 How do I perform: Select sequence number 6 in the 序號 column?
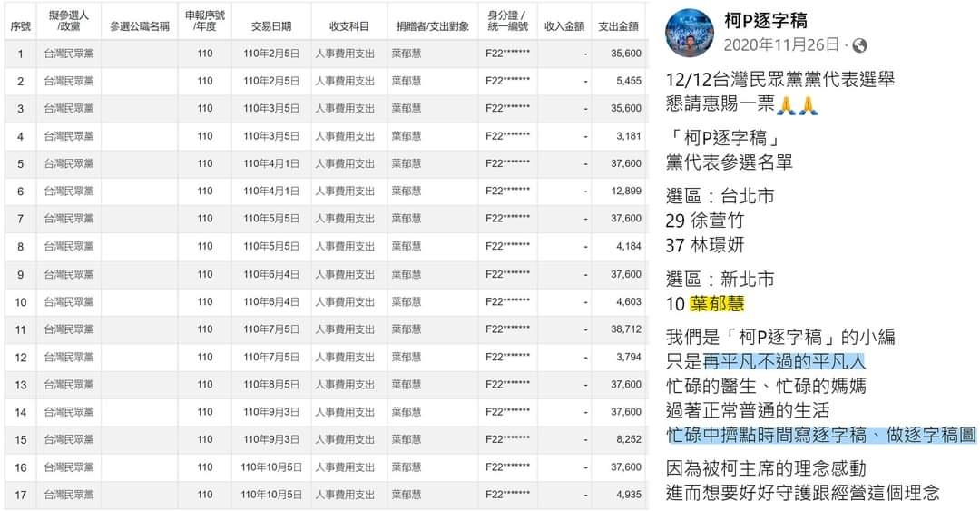point(21,192)
